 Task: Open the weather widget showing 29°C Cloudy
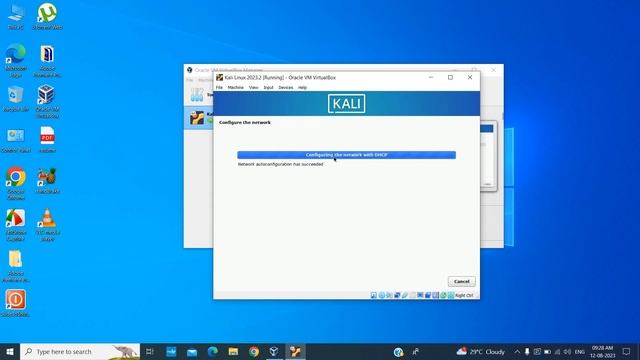[x=481, y=351]
